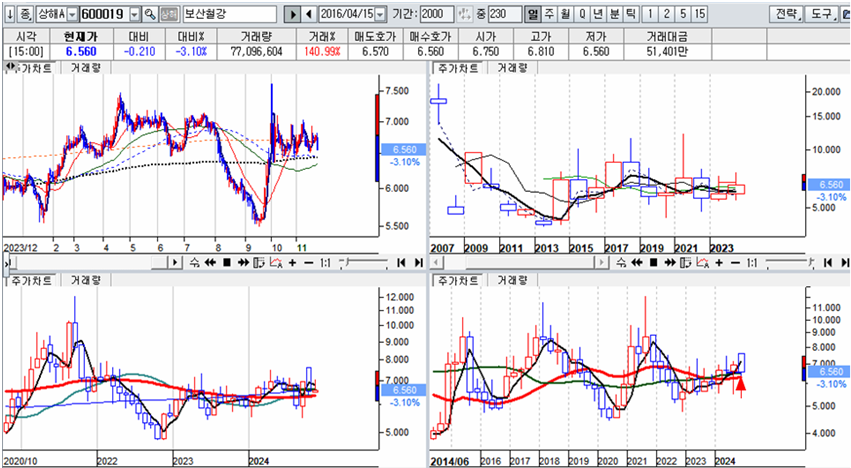851x468 pixels.
Task: Click the stock search magnifier icon
Action: pos(150,15)
